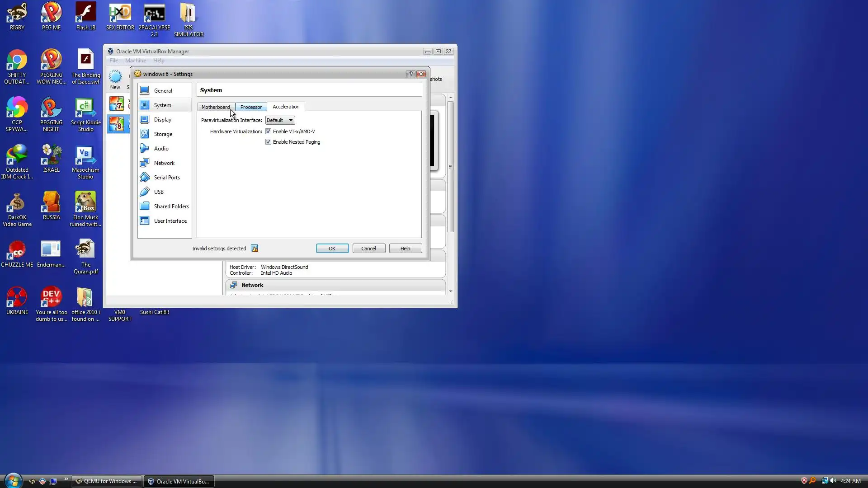868x488 pixels.
Task: Expand Paravirtualization Interface dropdown
Action: (280, 120)
